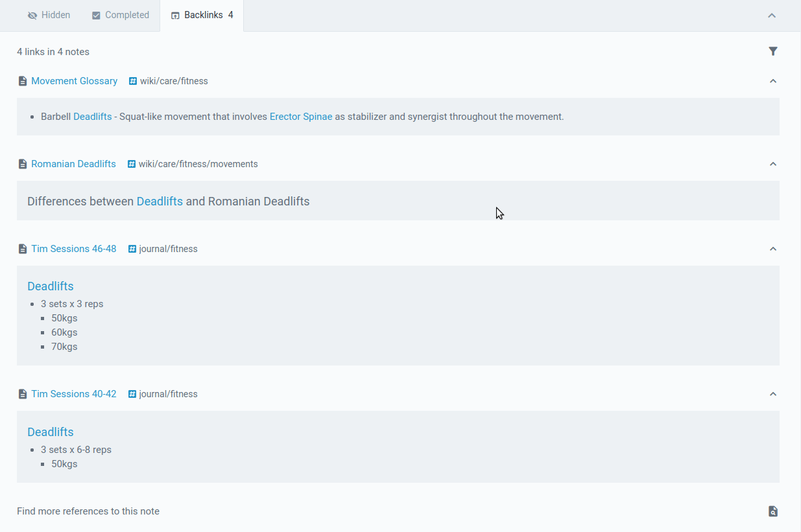The image size is (801, 532).
Task: Open the wiki/care/fitness/movements folder path
Action: click(x=198, y=164)
